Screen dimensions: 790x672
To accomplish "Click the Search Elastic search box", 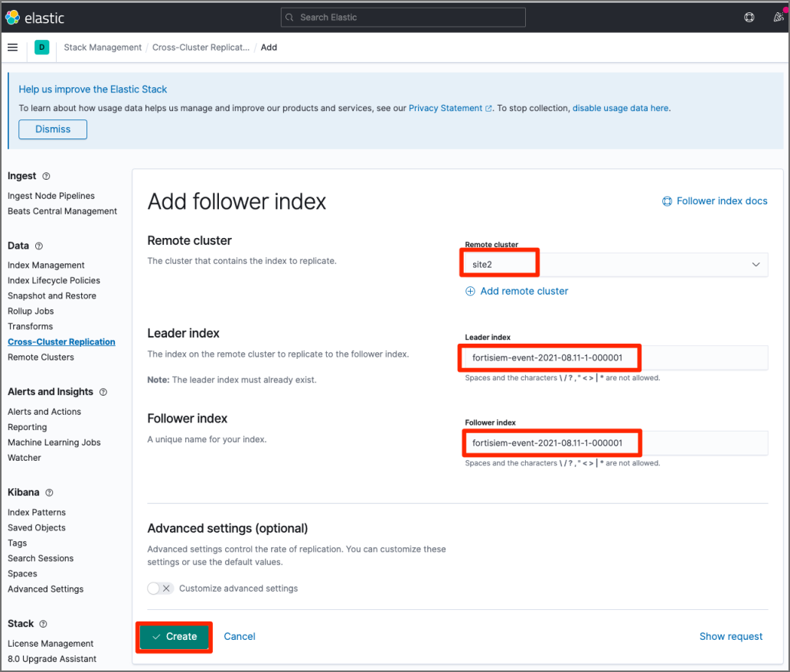I will 403,18.
